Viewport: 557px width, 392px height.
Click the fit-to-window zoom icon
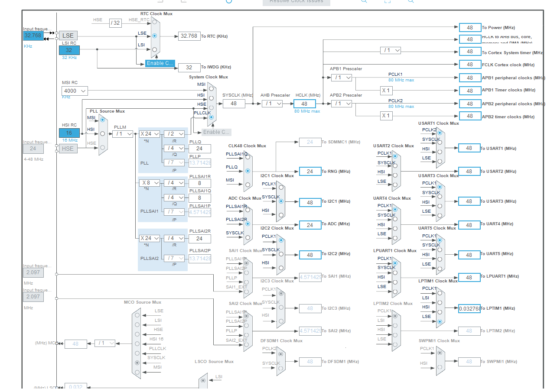point(388,2)
